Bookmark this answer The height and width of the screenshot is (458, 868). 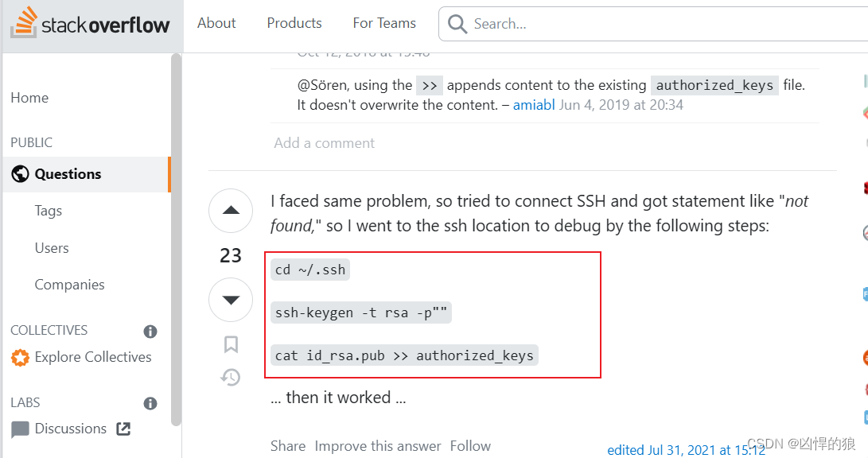[x=231, y=343]
